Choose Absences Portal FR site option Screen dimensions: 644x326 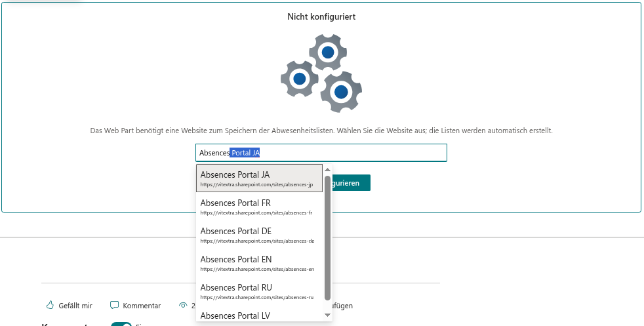point(260,207)
